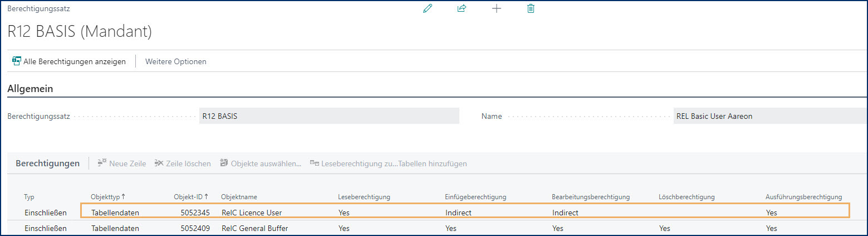Click the Typ column header
The height and width of the screenshot is (236, 868).
tap(30, 197)
